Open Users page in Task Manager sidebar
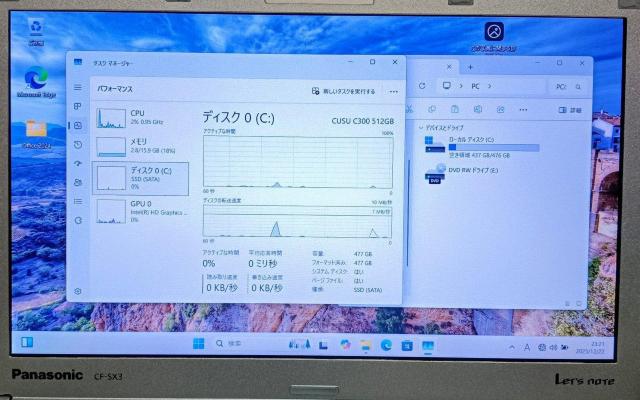640x400 pixels. point(78,182)
